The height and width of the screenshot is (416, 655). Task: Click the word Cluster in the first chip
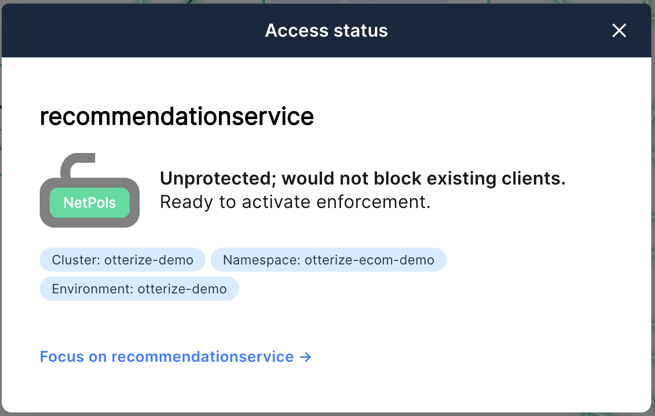[76, 260]
